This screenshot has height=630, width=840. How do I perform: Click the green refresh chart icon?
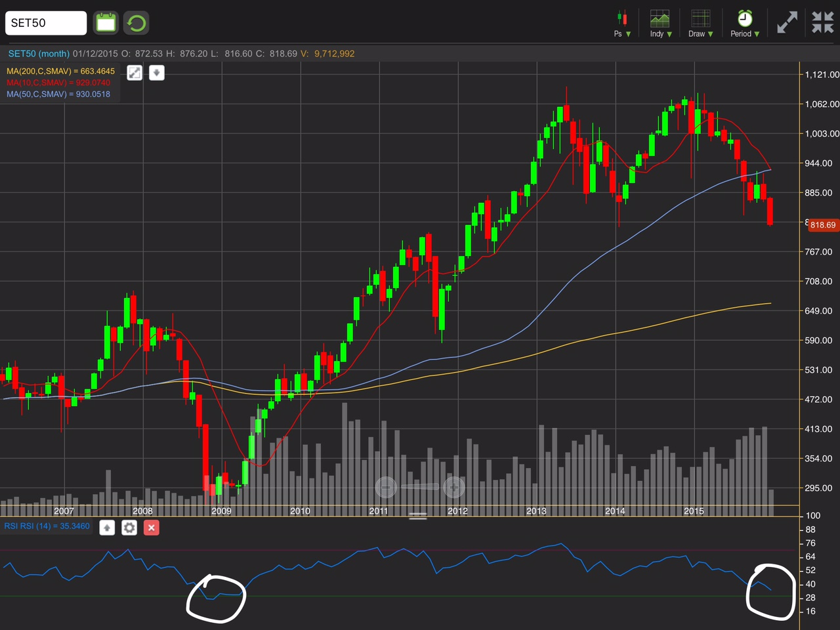pos(136,24)
